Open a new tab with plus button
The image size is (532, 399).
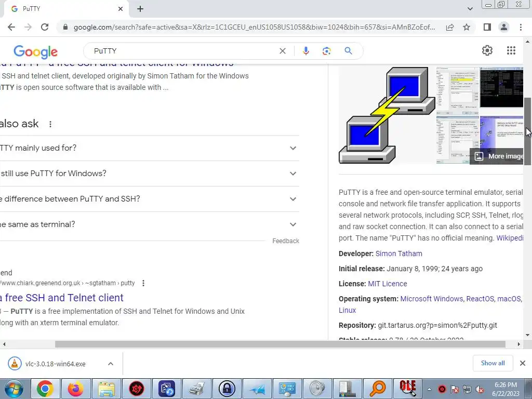pyautogui.click(x=140, y=9)
